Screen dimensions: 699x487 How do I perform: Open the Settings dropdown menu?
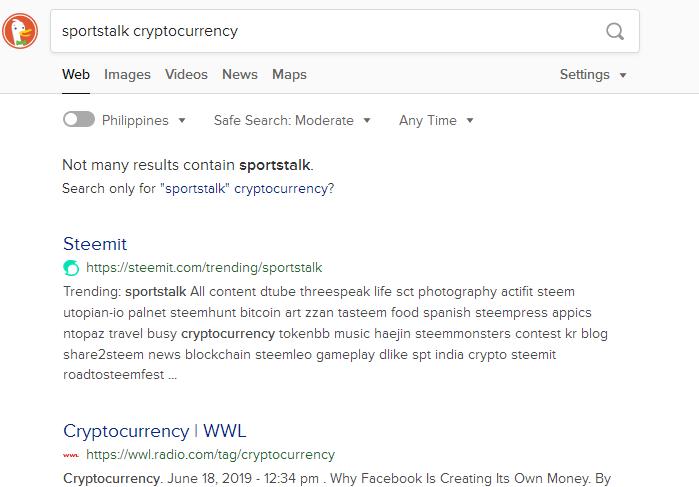click(x=593, y=74)
